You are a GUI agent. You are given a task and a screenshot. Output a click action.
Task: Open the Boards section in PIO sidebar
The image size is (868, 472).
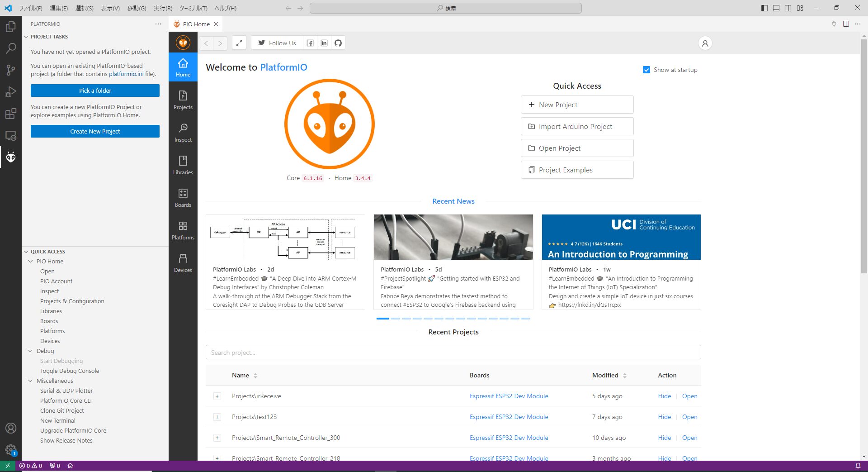coord(183,197)
